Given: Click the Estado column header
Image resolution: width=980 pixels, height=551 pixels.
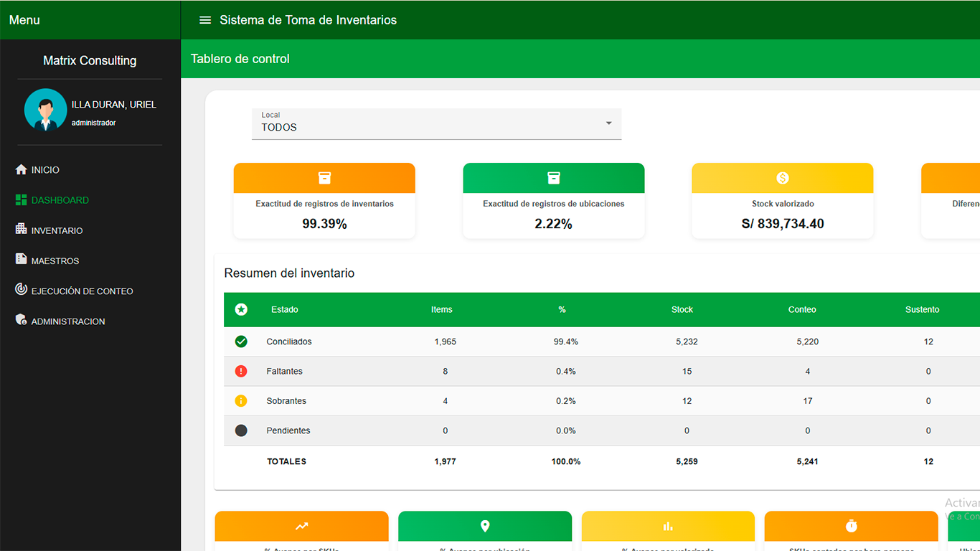Looking at the screenshot, I should point(285,309).
